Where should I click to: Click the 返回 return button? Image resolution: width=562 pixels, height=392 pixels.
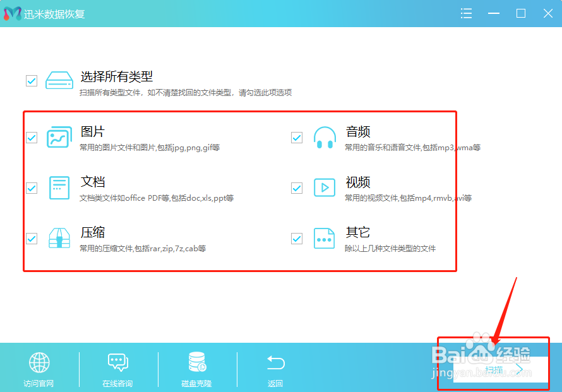coord(275,362)
